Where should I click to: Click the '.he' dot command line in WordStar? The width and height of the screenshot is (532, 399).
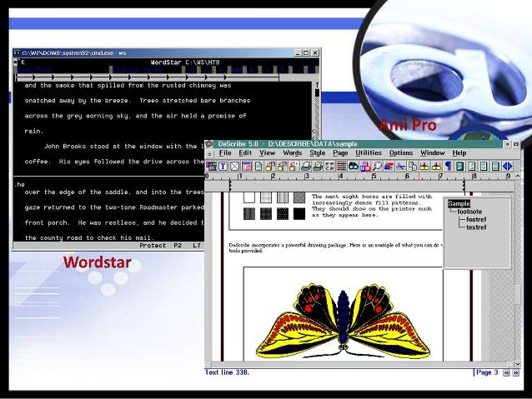(x=20, y=184)
